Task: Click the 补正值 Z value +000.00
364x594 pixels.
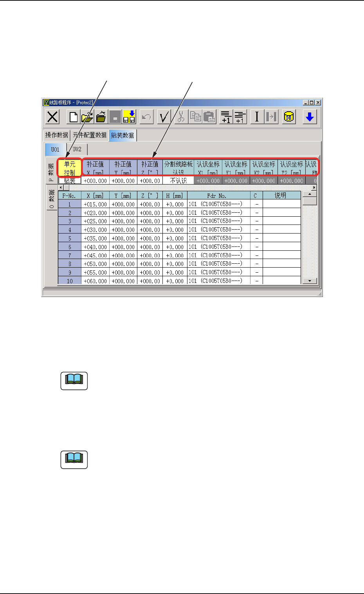Action: click(x=150, y=181)
